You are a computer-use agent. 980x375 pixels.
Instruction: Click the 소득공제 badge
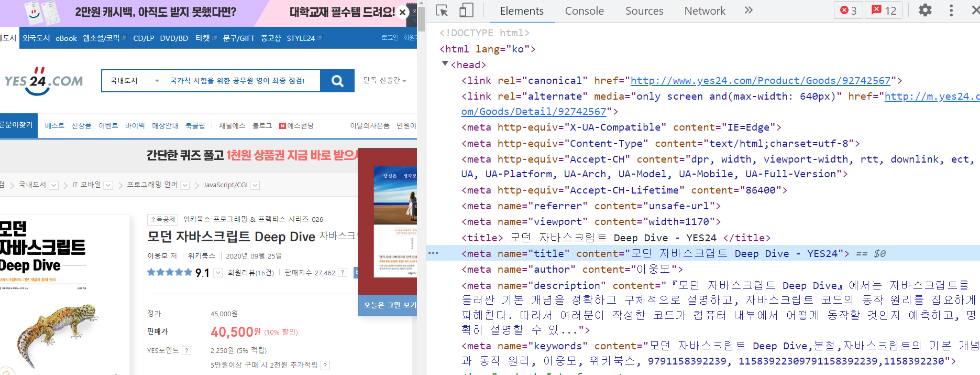(162, 219)
